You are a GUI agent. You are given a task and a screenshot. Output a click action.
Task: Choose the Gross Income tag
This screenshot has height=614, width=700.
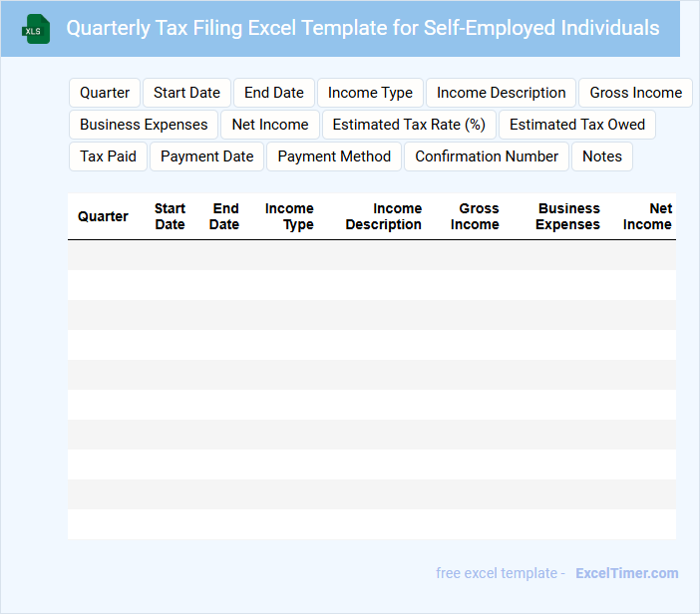tap(636, 93)
